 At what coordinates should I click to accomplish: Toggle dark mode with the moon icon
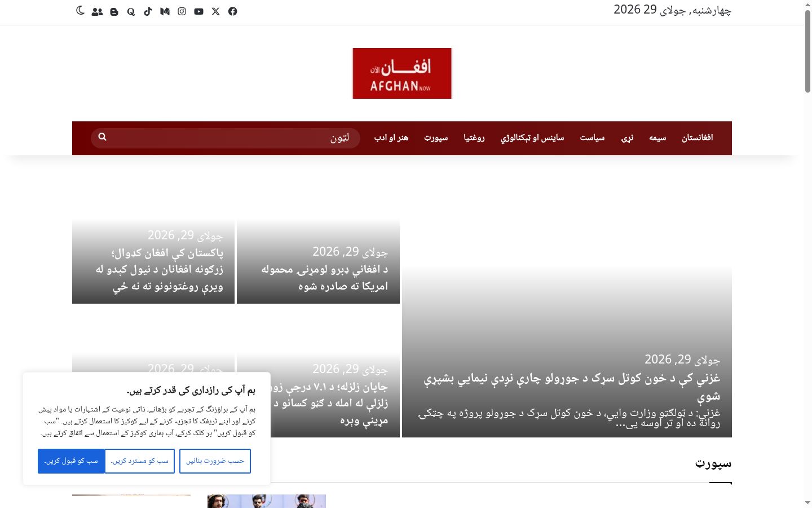point(80,11)
